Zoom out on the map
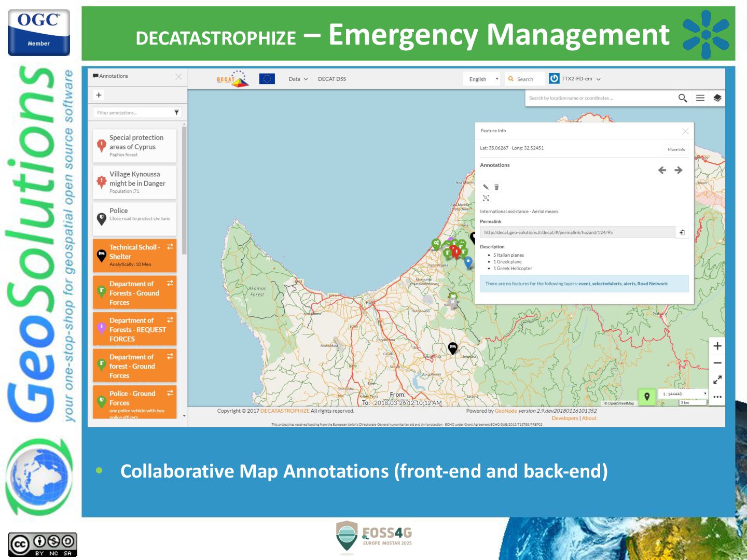The width and height of the screenshot is (747, 560). (717, 363)
